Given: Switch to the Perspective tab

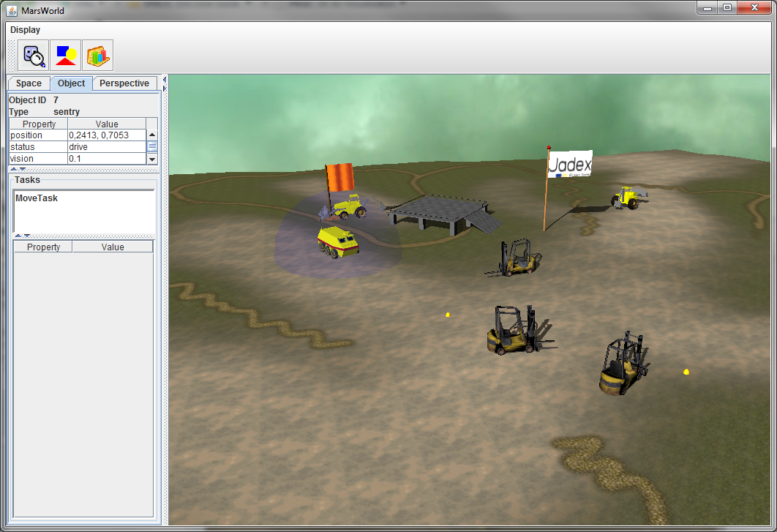Looking at the screenshot, I should [124, 83].
